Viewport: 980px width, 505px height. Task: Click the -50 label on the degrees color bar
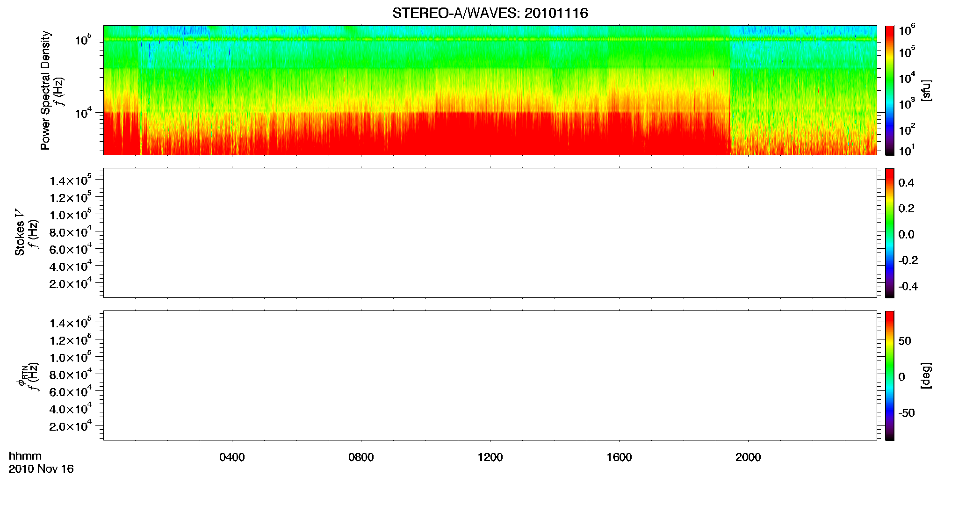coord(907,413)
